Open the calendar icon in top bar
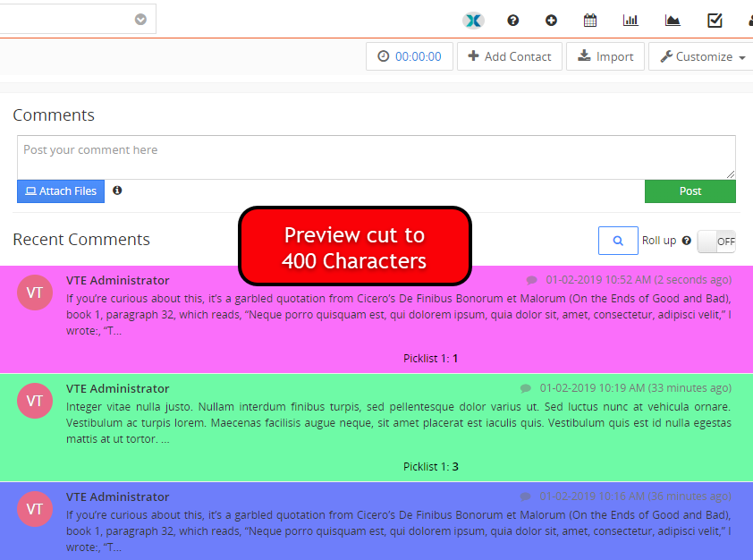The width and height of the screenshot is (753, 560). [x=590, y=21]
